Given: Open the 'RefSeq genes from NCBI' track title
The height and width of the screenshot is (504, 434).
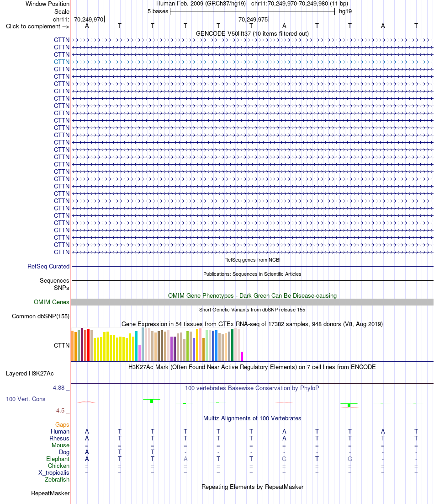Looking at the screenshot, I should coord(252,260).
